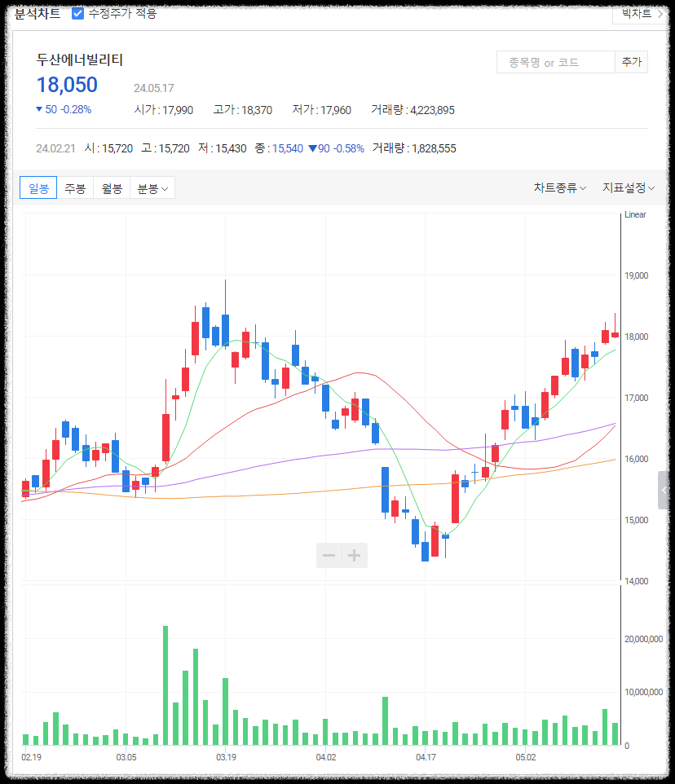675x784 pixels.
Task: Click the 종목명 or 코드 input field
Action: (x=555, y=62)
